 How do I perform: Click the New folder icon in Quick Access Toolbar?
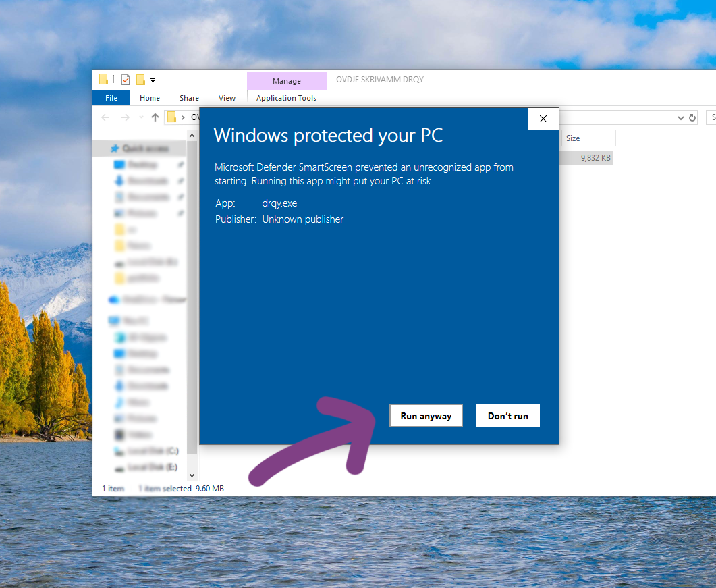coord(140,80)
